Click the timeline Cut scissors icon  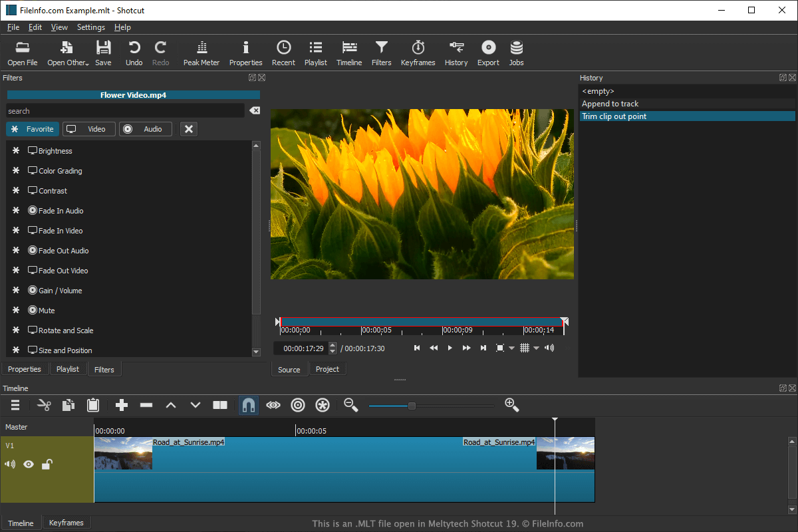pyautogui.click(x=44, y=405)
